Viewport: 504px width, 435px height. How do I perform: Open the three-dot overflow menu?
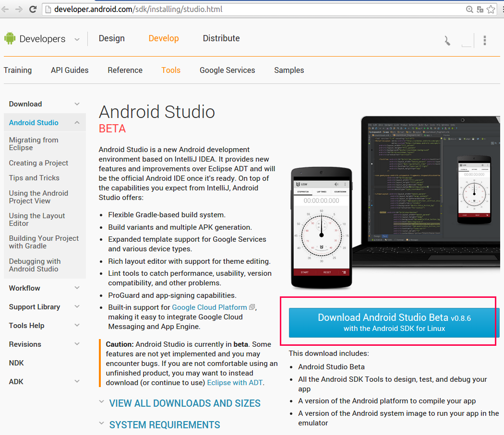(485, 40)
